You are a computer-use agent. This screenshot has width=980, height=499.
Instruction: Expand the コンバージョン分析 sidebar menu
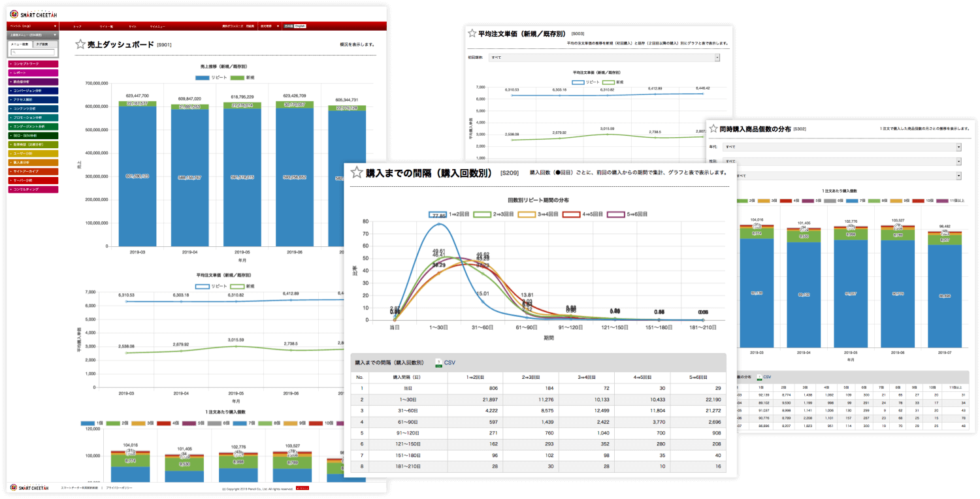point(33,90)
